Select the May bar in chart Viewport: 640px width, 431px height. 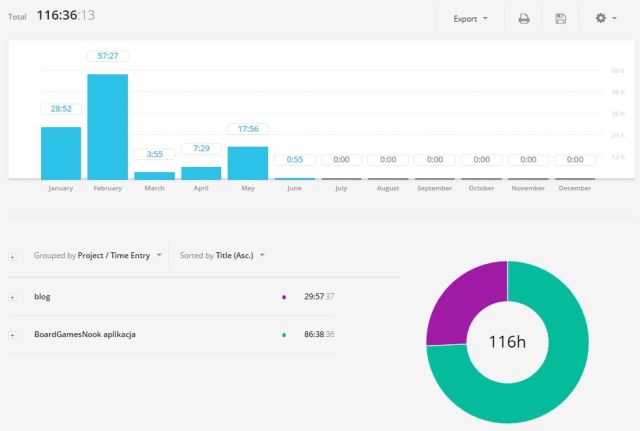(x=247, y=162)
